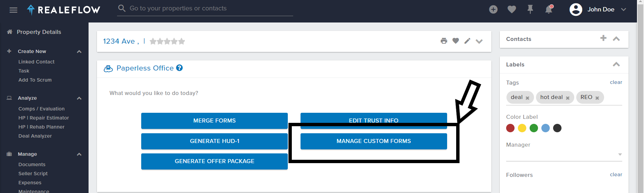Click the plus circle add icon in header
The width and height of the screenshot is (644, 193).
click(493, 9)
